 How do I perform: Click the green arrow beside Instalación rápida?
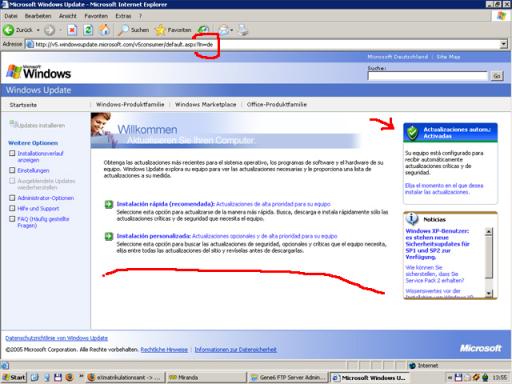109,204
